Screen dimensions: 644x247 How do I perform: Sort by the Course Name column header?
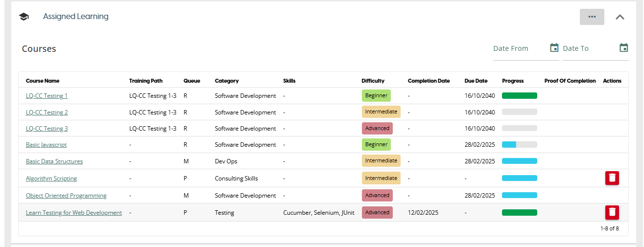coord(43,81)
